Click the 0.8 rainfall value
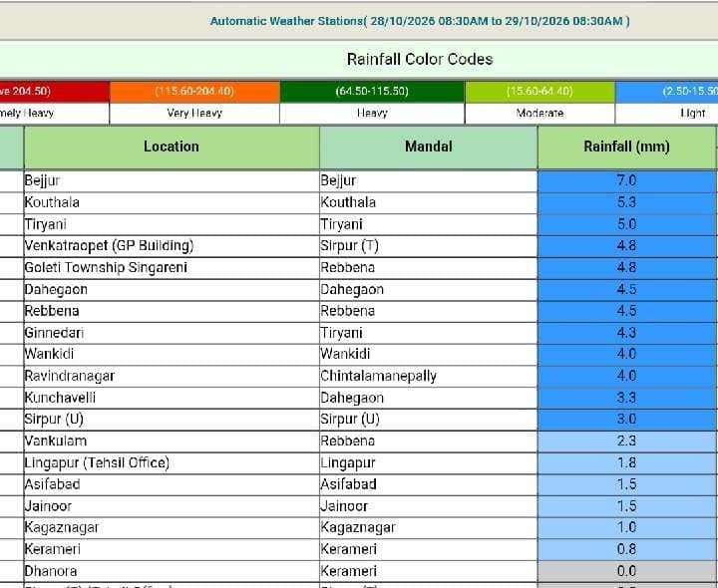Image resolution: width=718 pixels, height=588 pixels. coord(626,549)
